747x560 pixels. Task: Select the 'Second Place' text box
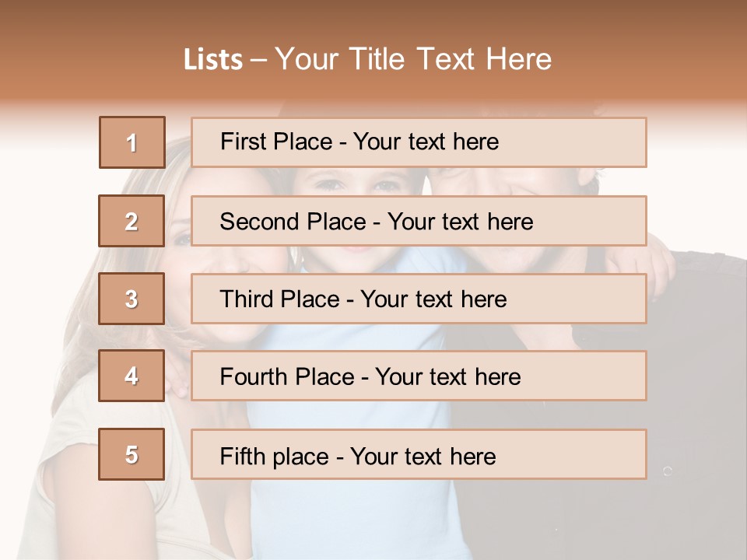click(419, 221)
